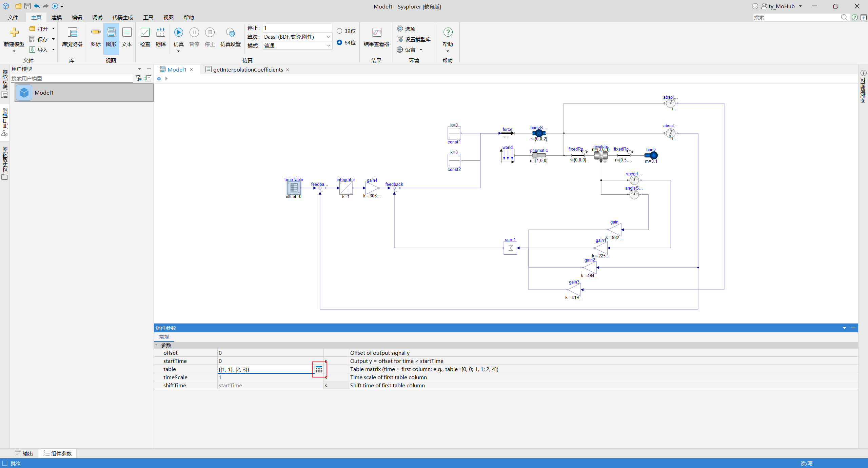Open the 库浏览器 sidebar tab on left

point(5,83)
